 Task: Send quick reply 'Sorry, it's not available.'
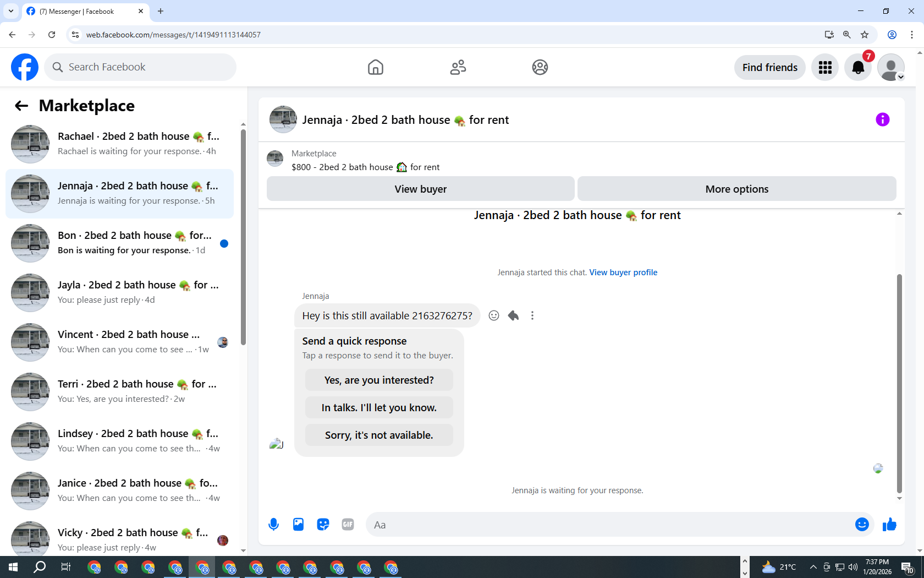379,435
